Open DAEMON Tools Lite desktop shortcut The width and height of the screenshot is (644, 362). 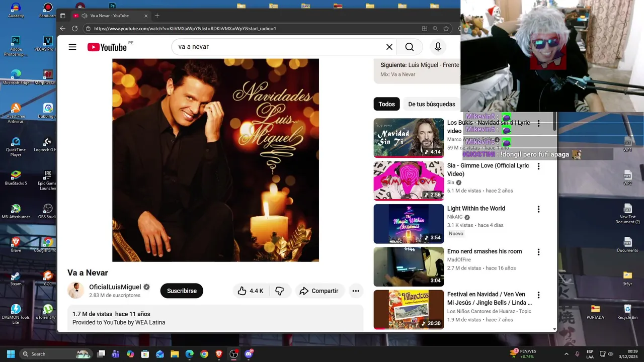(16, 314)
